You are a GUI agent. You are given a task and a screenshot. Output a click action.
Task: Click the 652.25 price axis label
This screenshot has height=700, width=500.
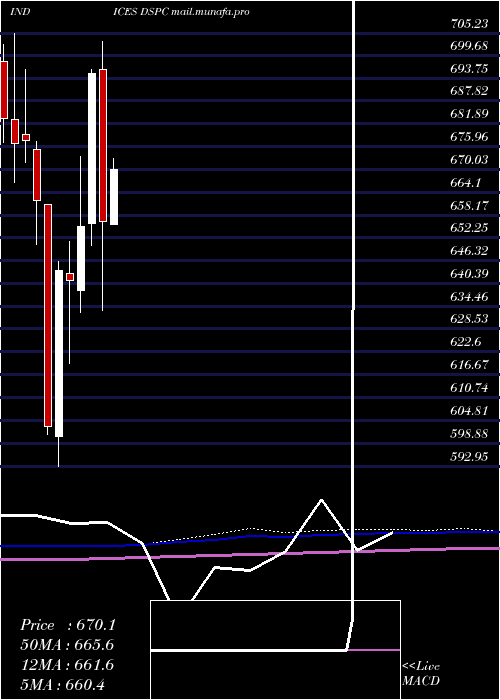469,228
